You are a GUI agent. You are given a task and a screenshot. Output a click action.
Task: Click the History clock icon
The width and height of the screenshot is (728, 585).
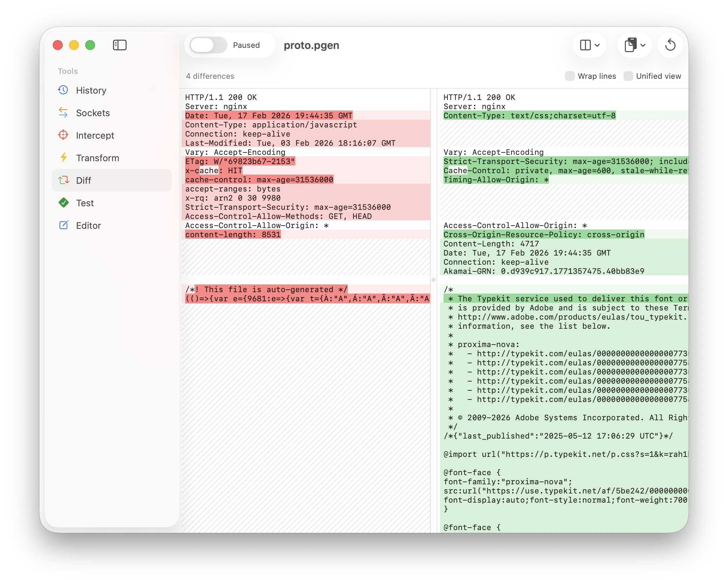(x=63, y=90)
